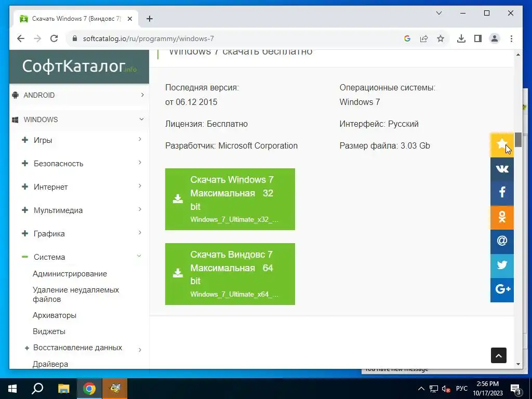Open tab search chevron in title bar
This screenshot has height=399, width=532.
(x=438, y=13)
